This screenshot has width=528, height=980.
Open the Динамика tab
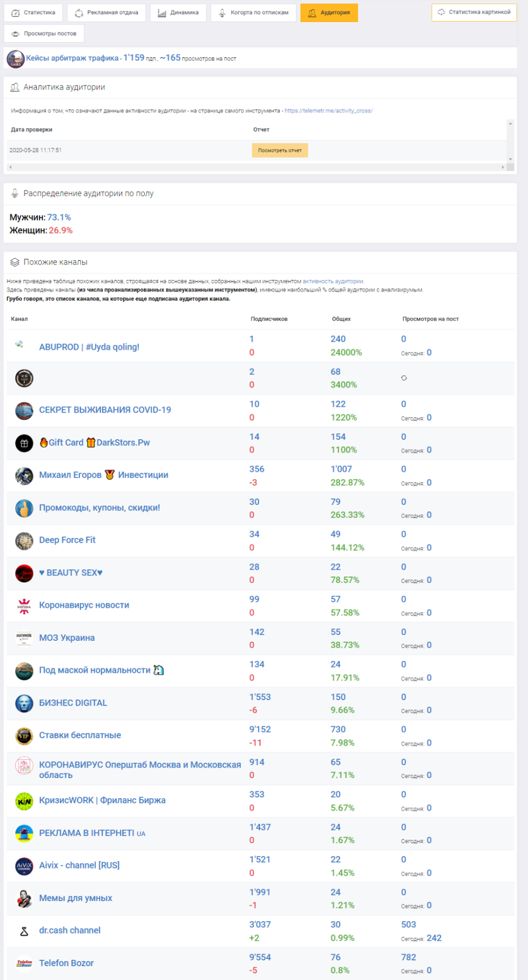click(x=179, y=13)
